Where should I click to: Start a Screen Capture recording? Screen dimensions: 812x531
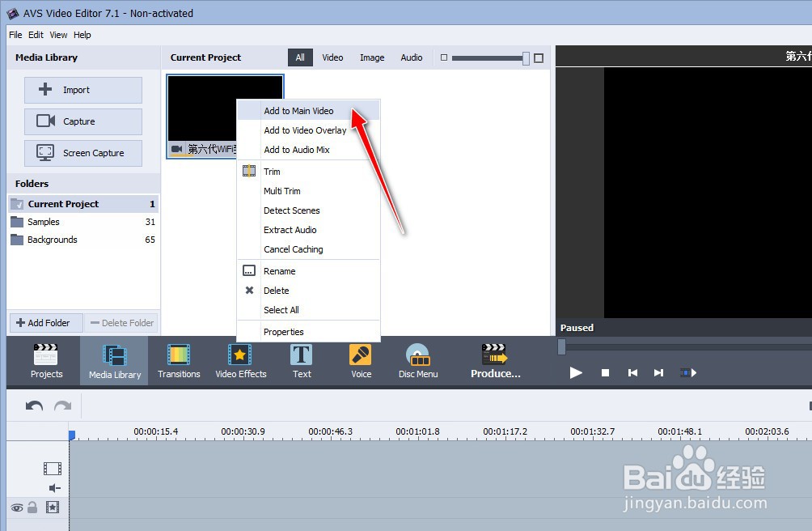(x=82, y=153)
